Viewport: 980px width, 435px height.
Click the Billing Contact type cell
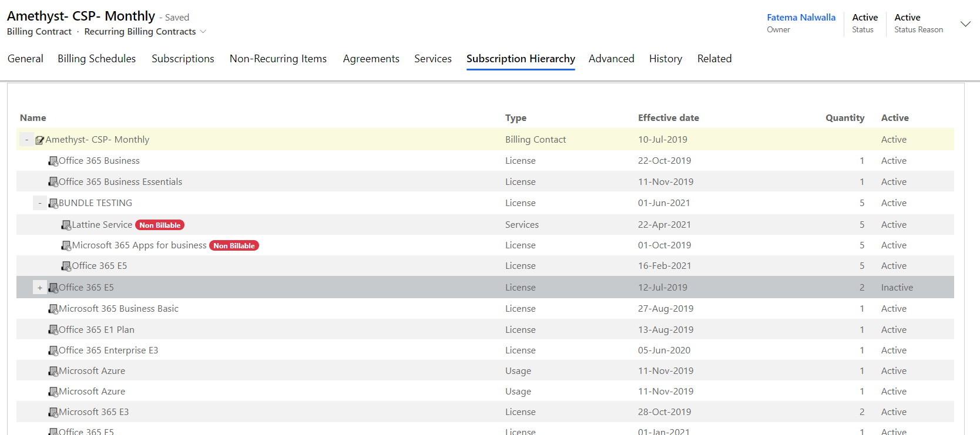click(535, 140)
